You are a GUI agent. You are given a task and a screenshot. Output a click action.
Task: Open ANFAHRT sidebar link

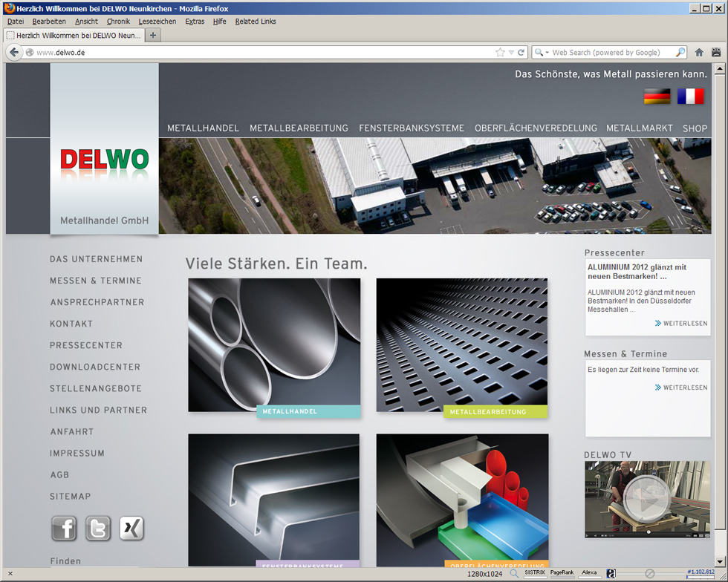pyautogui.click(x=72, y=431)
